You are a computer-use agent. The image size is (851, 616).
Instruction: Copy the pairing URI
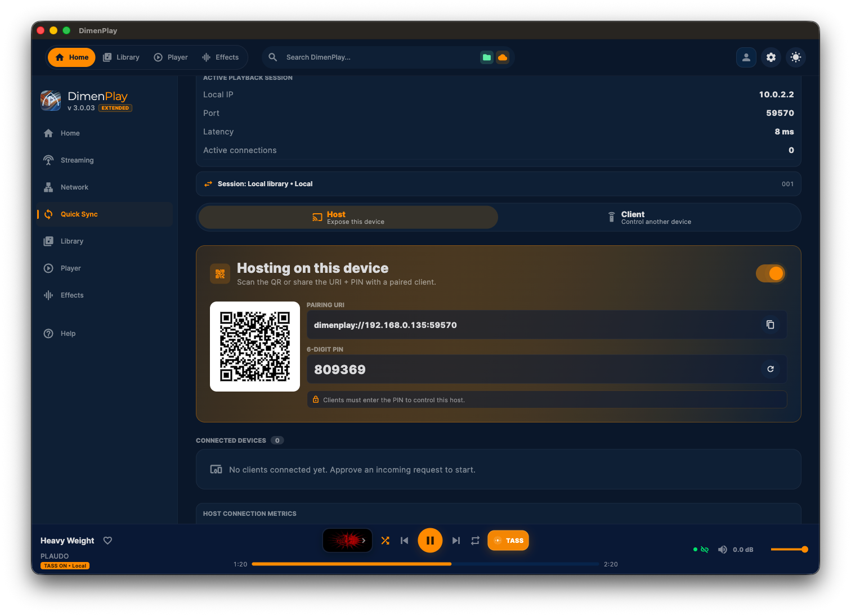[771, 325]
